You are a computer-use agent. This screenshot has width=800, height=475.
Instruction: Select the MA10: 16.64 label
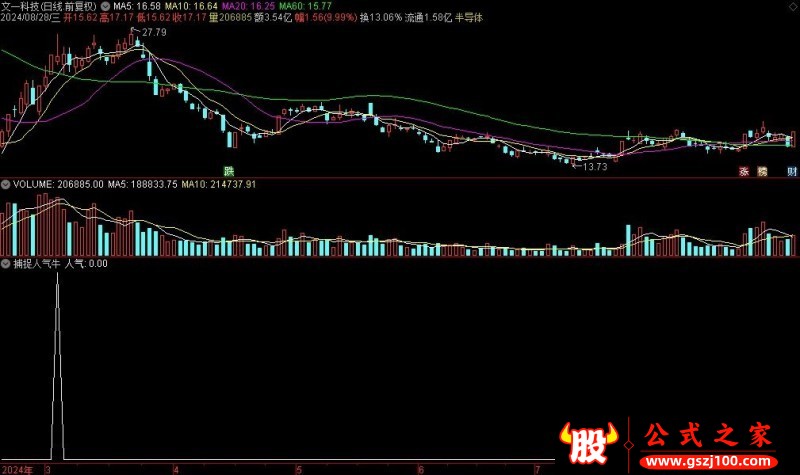point(191,6)
